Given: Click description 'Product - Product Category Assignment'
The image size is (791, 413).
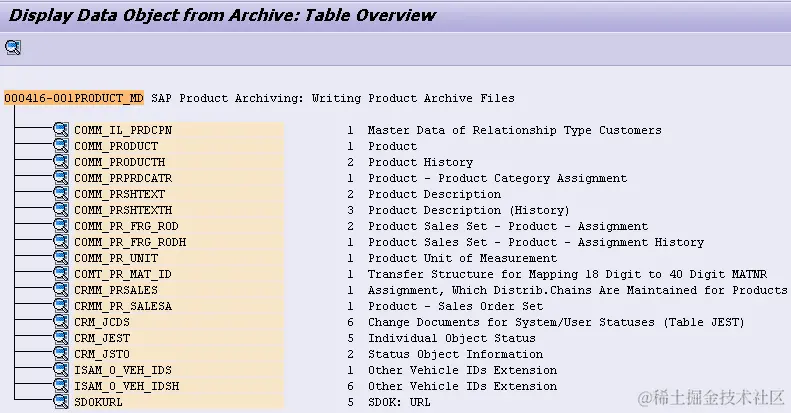Looking at the screenshot, I should pyautogui.click(x=497, y=178).
